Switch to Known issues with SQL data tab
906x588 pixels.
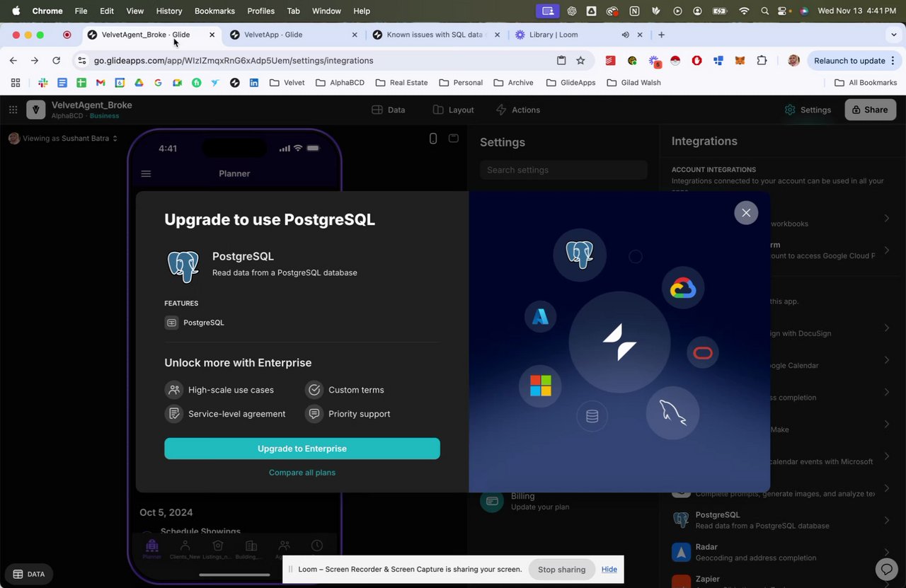(x=435, y=35)
